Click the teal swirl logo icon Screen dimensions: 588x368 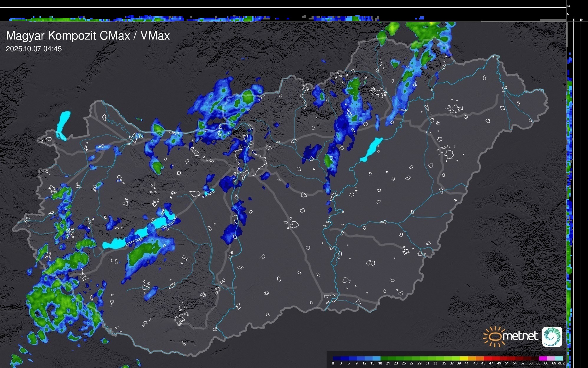tap(552, 336)
